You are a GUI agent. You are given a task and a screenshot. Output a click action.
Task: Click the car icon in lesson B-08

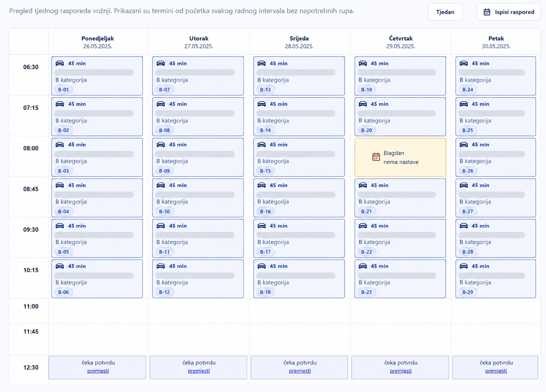[161, 104]
